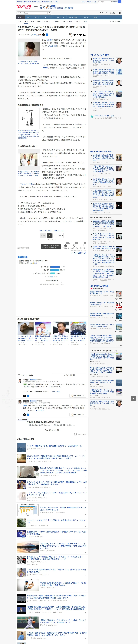Toggle the コメント非表示 checkbox
Image resolution: width=138 pixels, height=644 pixels.
75,434
